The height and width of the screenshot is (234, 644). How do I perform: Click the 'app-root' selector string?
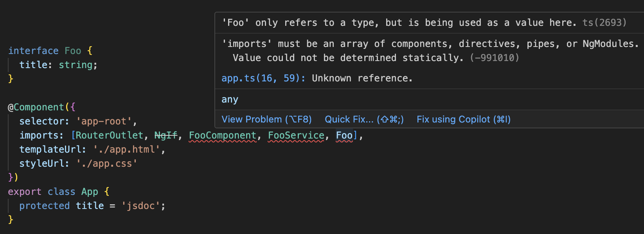click(104, 121)
